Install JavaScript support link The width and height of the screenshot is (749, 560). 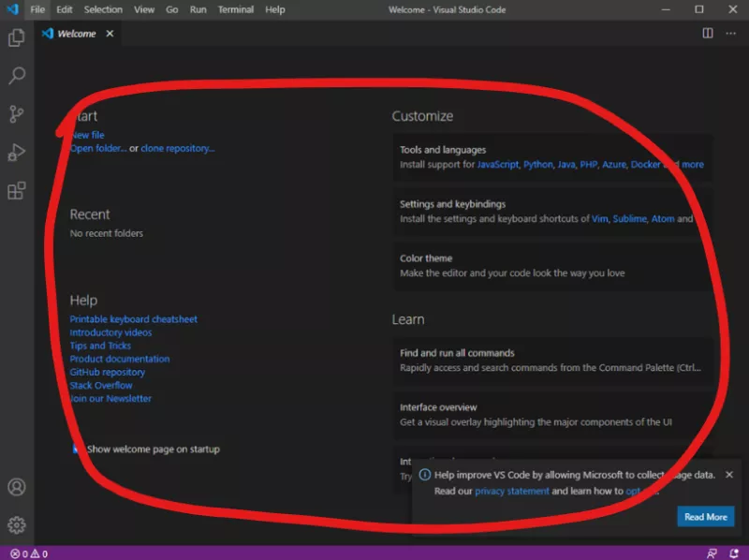498,165
